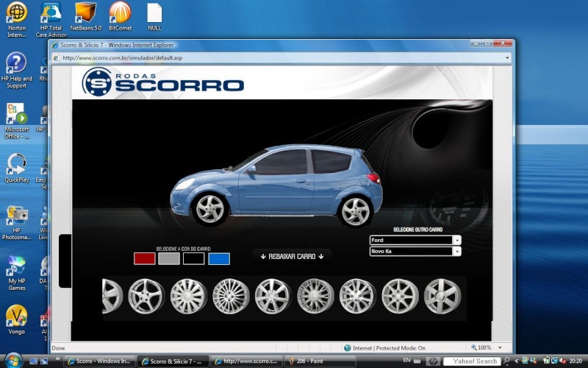The image size is (588, 368).
Task: Choose the partially visible first wheel thumbnail
Action: pyautogui.click(x=112, y=297)
